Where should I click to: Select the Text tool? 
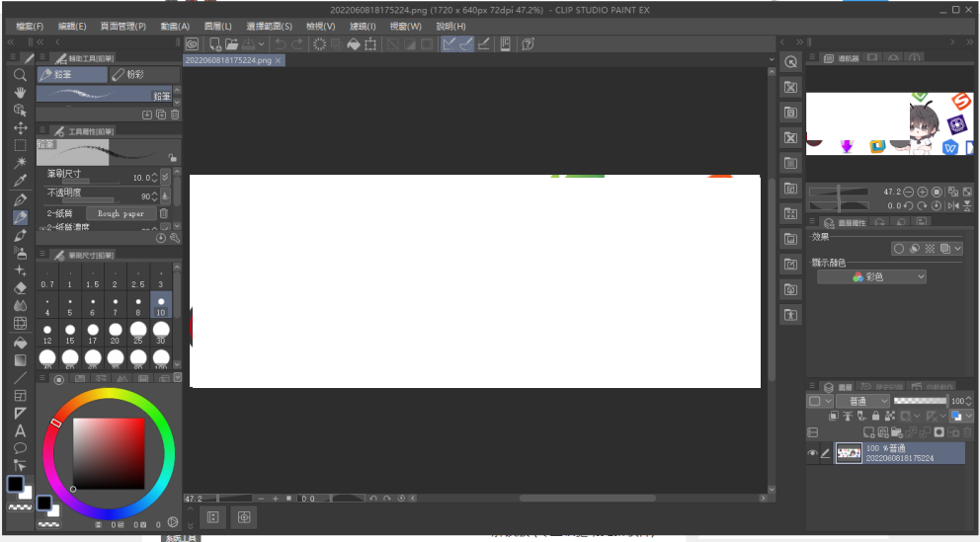[20, 430]
